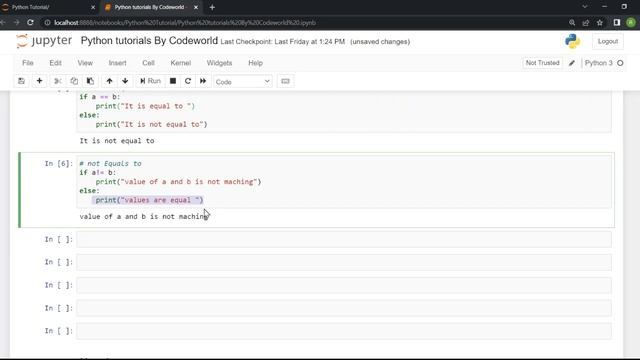Image resolution: width=640 pixels, height=360 pixels.
Task: Open the Insert menu
Action: coord(117,63)
